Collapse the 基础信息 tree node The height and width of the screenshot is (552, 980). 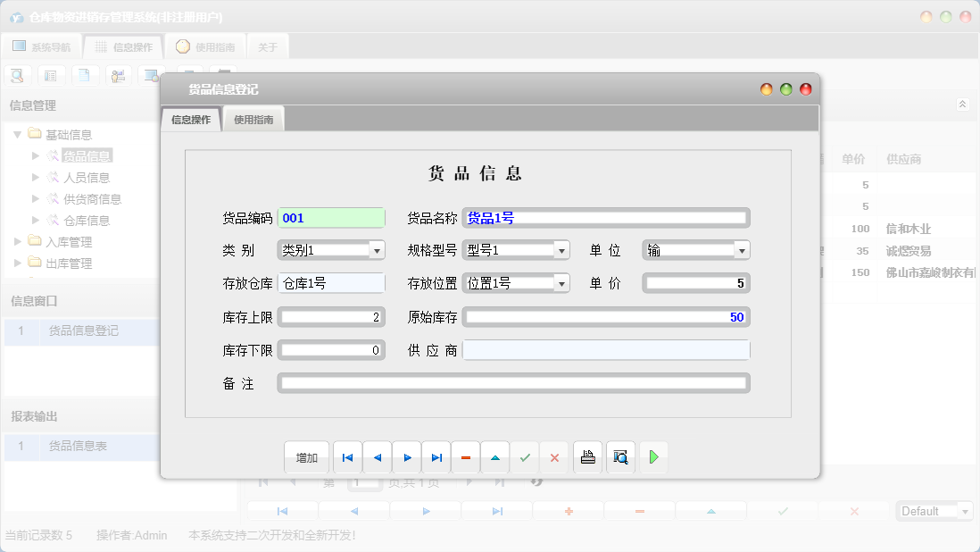click(19, 133)
